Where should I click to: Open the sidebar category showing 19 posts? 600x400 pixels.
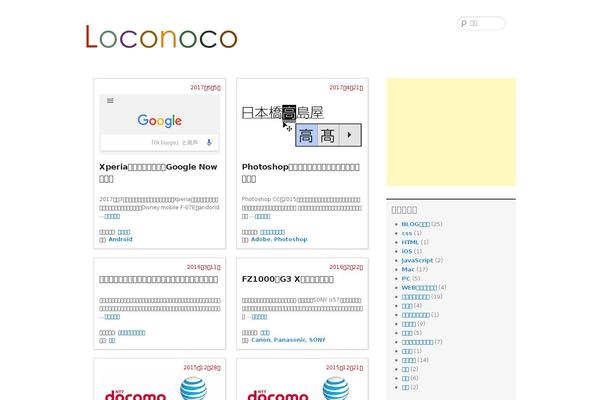click(416, 297)
